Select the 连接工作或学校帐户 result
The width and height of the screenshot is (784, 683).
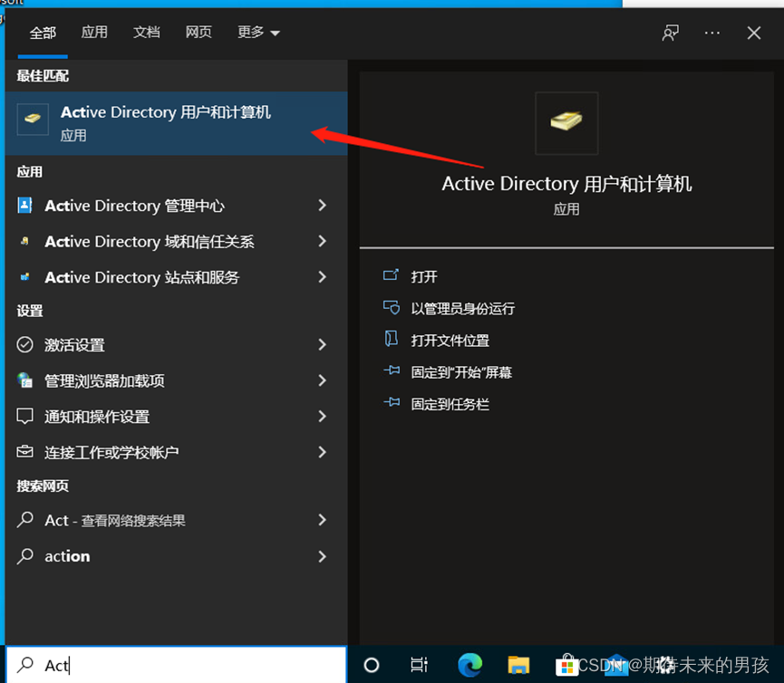coord(111,452)
